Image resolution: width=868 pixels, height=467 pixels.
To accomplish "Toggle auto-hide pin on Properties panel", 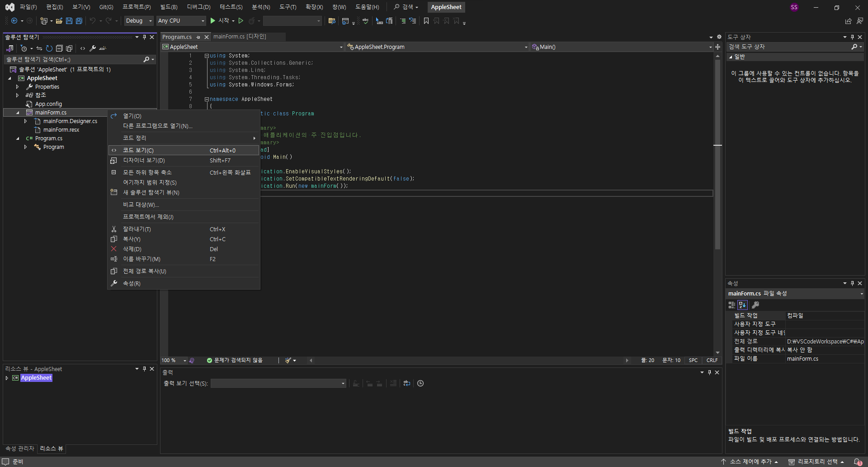I will tap(852, 283).
